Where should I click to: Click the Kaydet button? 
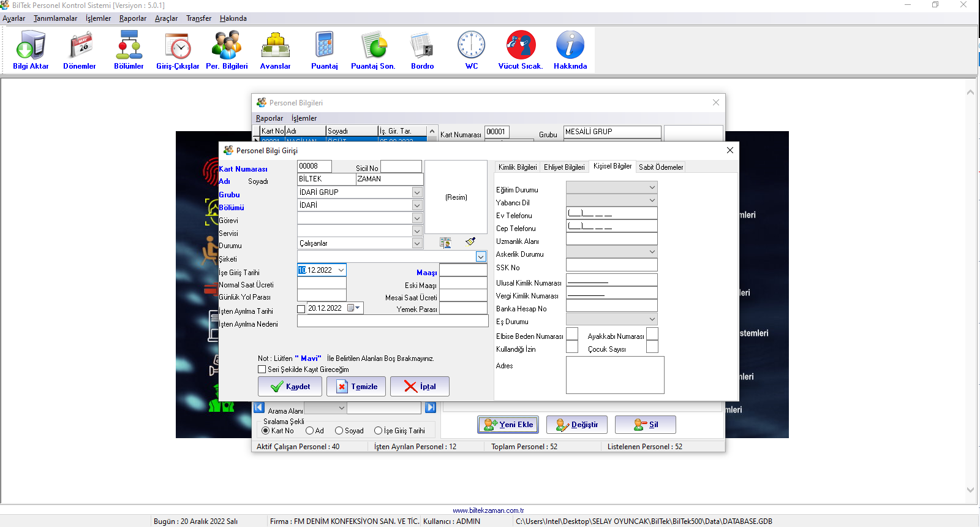coord(290,387)
